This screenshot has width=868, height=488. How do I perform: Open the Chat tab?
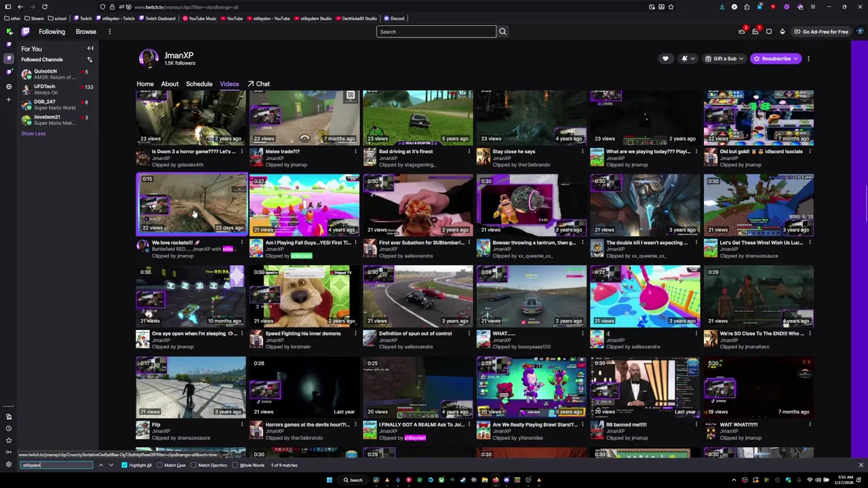[x=262, y=84]
